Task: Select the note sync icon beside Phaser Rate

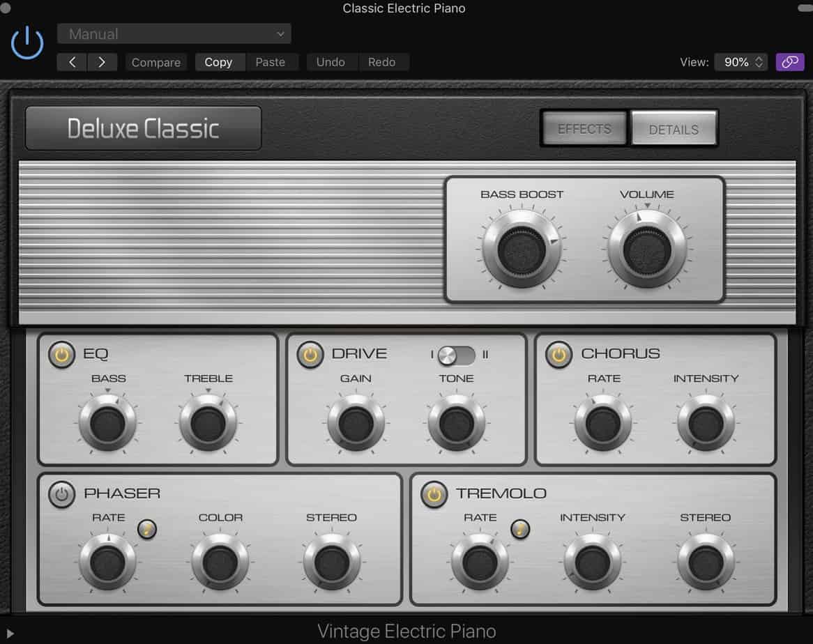Action: (146, 530)
